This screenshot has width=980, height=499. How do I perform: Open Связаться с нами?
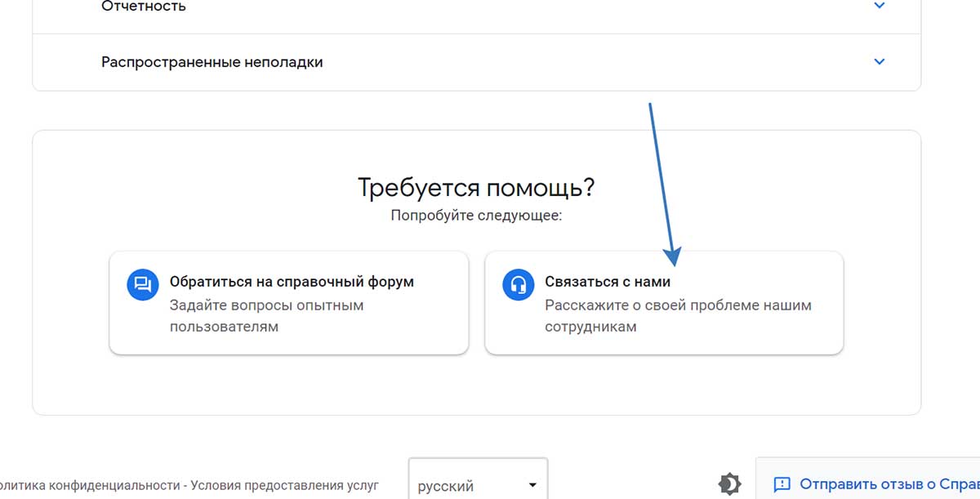664,302
